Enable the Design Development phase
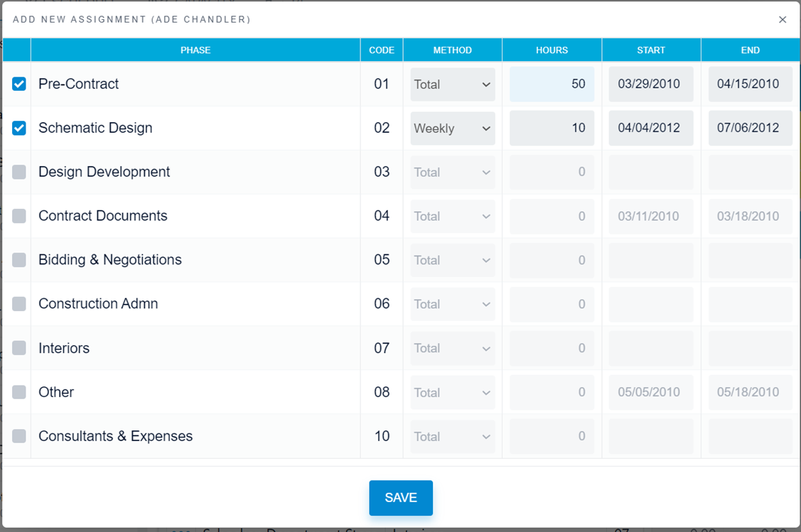This screenshot has width=801, height=532. [x=18, y=171]
